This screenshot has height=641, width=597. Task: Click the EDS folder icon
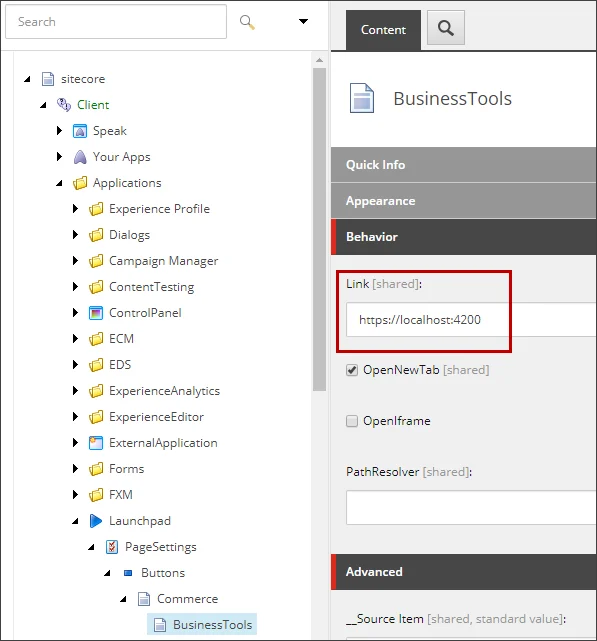(96, 365)
